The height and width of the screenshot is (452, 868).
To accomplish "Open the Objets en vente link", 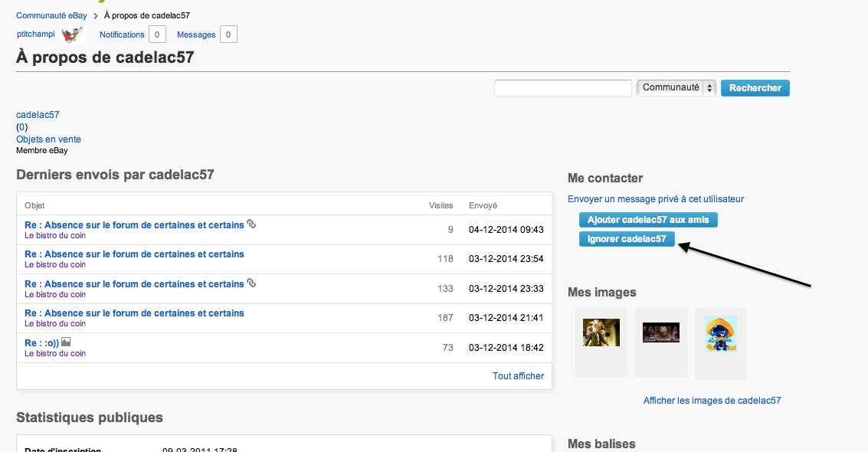I will (49, 139).
